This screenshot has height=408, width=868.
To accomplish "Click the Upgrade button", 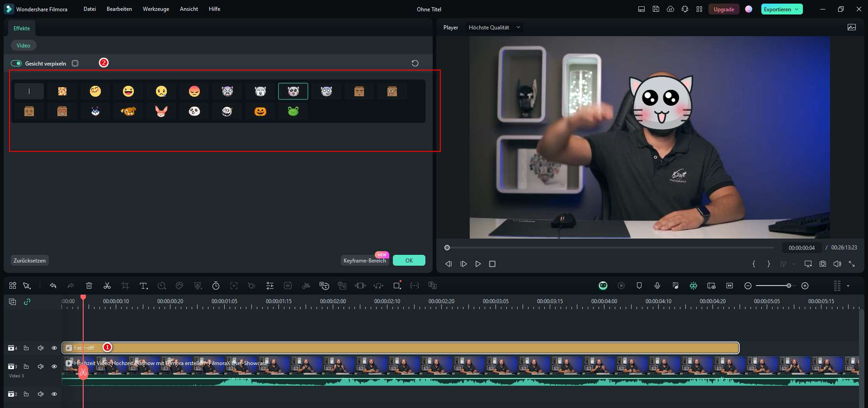I will pos(724,9).
